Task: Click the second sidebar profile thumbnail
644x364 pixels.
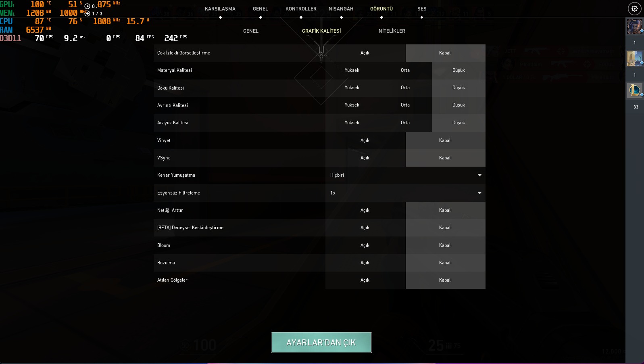Action: 634,59
